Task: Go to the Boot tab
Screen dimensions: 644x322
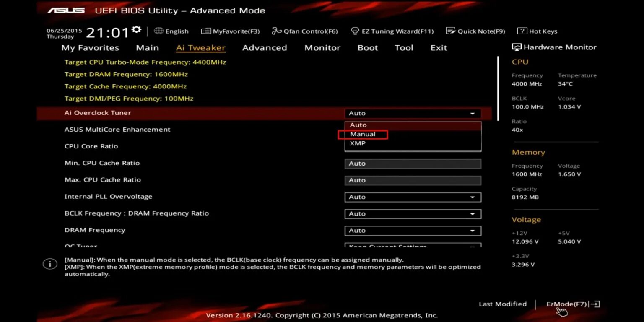Action: (368, 48)
